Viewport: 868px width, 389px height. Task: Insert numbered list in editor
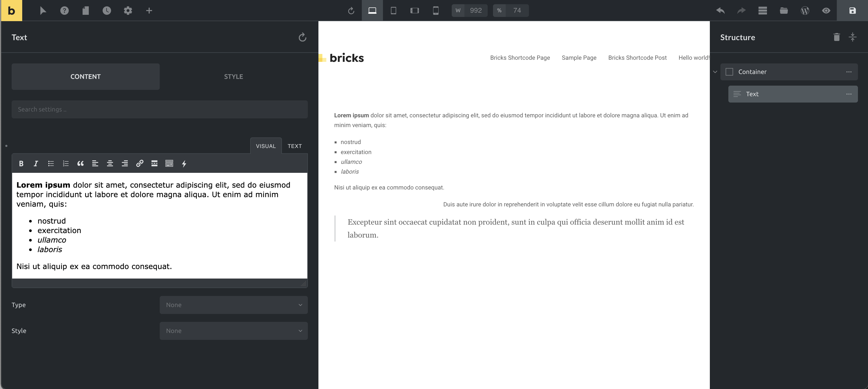[66, 163]
